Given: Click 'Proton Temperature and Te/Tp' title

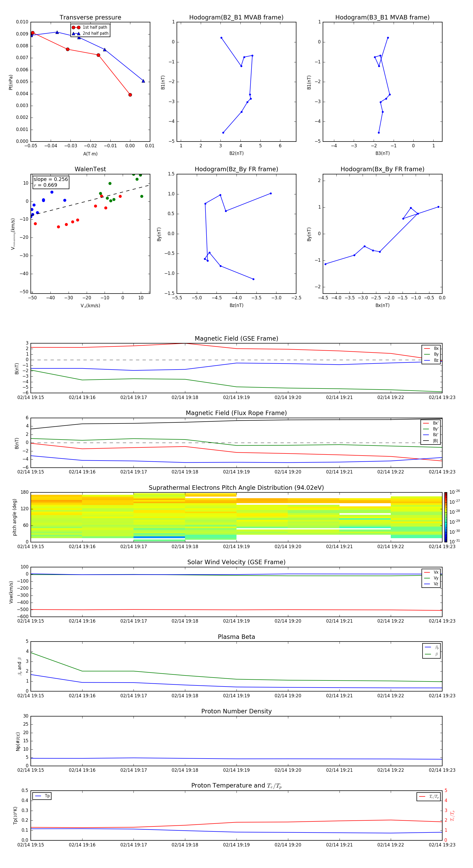Looking at the screenshot, I should click(236, 786).
